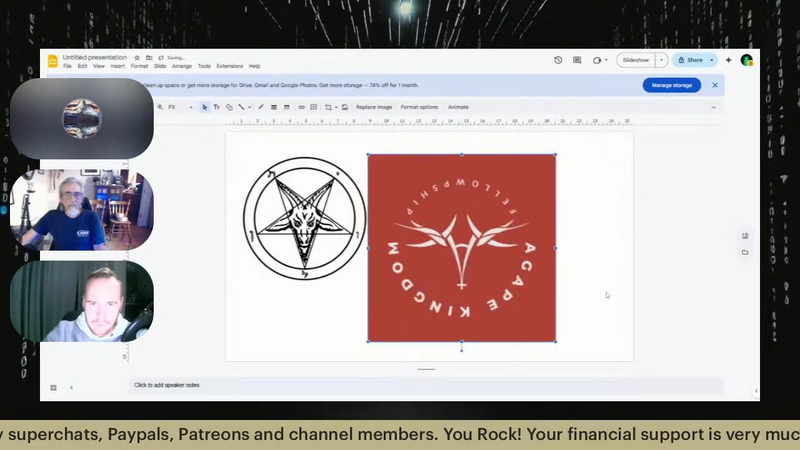800x450 pixels.
Task: Choose the Text box tool
Action: 216,107
